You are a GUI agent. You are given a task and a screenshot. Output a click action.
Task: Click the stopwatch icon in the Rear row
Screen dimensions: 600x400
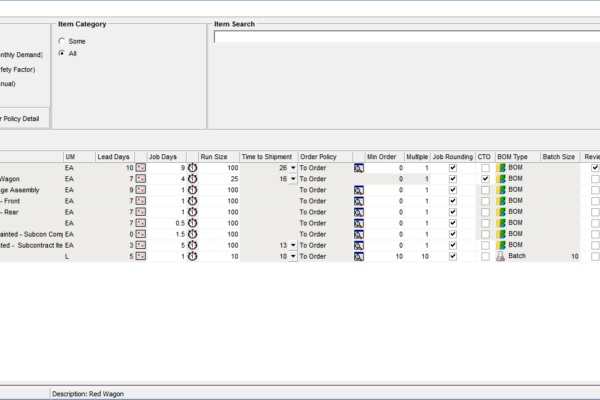[192, 212]
